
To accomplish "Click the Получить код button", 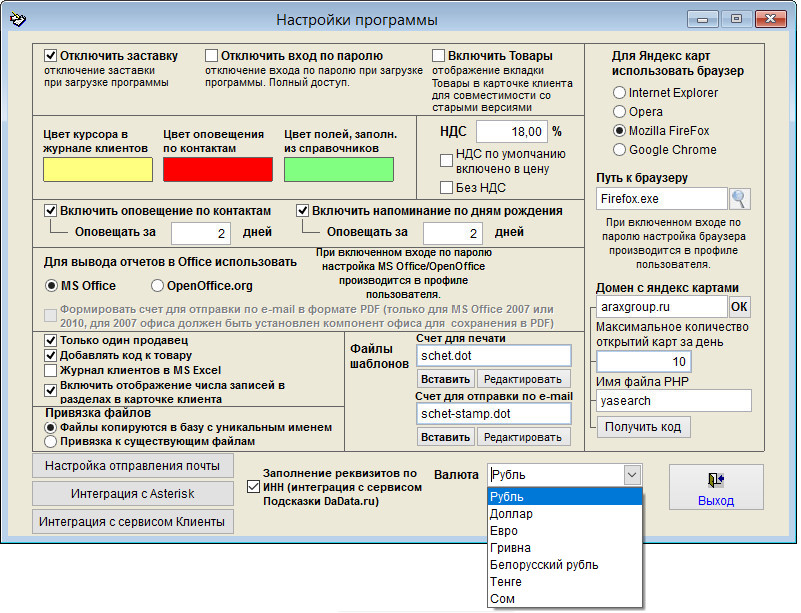I will [644, 427].
